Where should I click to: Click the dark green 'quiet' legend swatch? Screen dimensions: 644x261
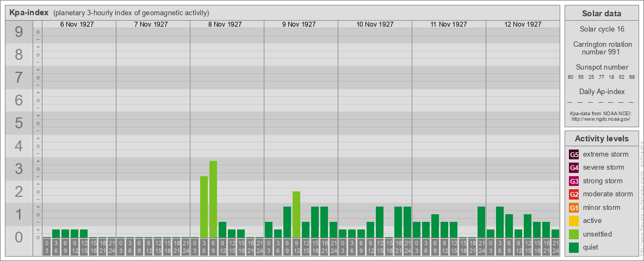(x=574, y=247)
